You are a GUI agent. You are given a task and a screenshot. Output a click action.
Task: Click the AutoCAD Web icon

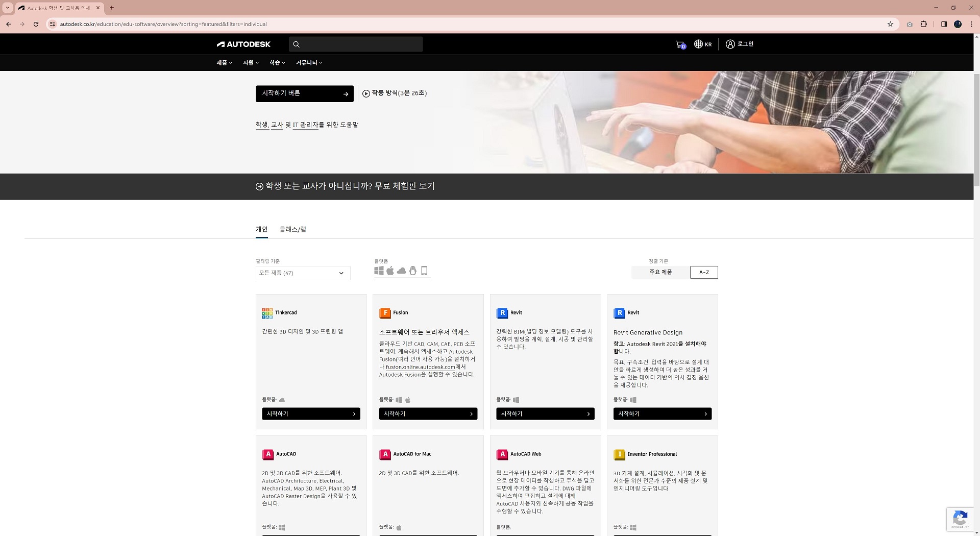[502, 455]
